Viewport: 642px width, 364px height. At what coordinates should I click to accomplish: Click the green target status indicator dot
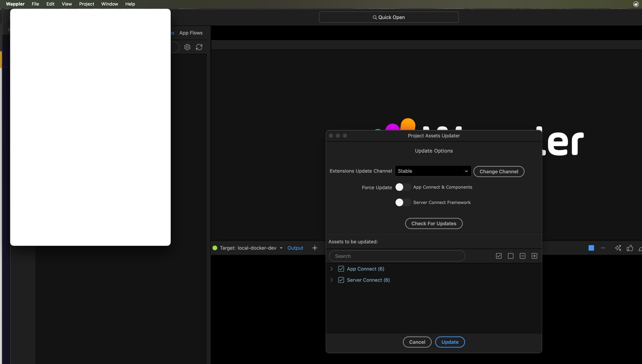coord(215,248)
